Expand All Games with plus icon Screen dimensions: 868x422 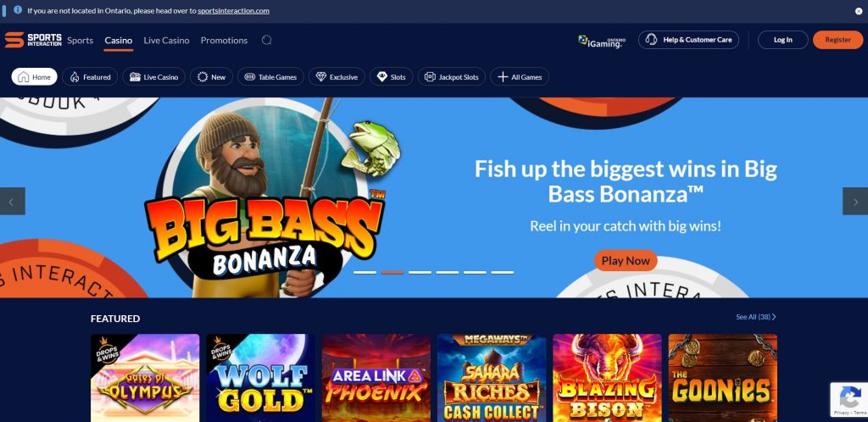pyautogui.click(x=520, y=77)
